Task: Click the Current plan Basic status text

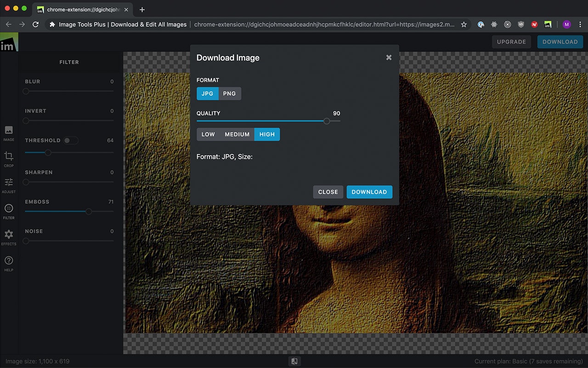Action: point(528,361)
